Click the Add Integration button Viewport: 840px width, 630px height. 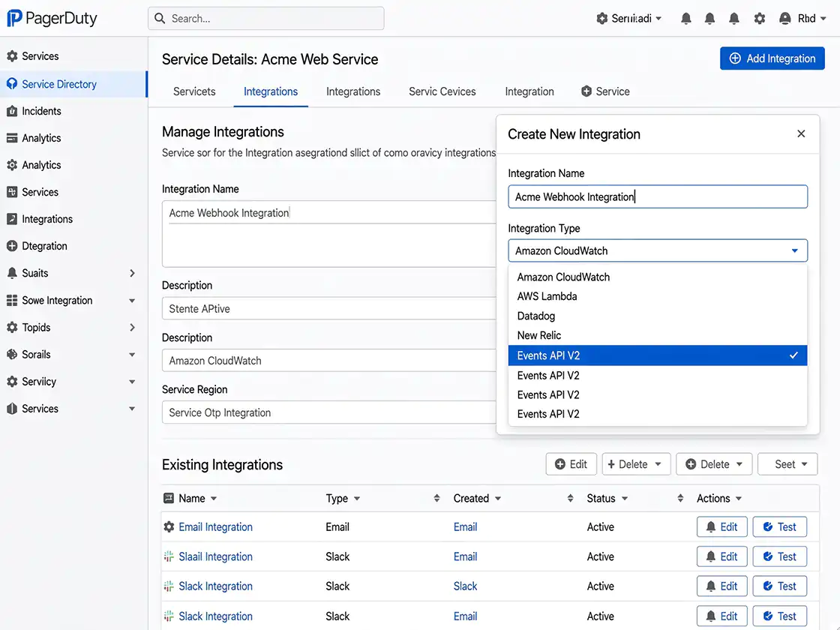pyautogui.click(x=772, y=58)
